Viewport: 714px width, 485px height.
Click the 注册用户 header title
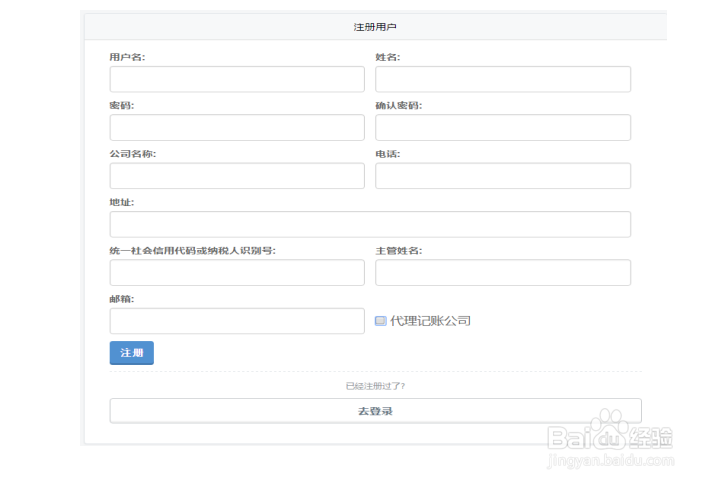[375, 27]
